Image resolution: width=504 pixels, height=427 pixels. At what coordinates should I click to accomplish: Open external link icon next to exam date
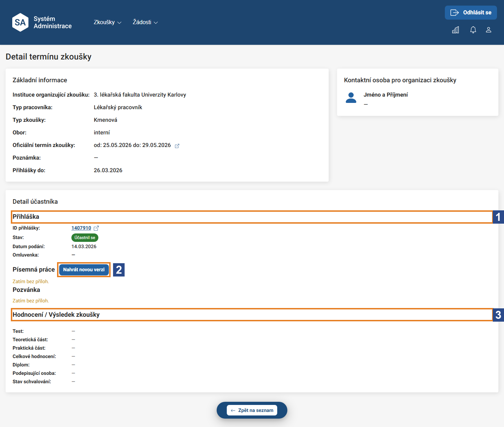coord(177,146)
